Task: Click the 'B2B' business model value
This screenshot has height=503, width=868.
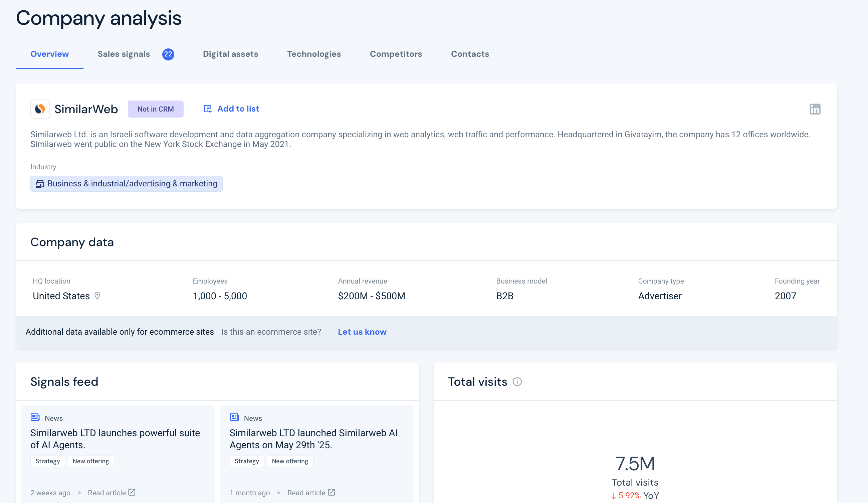Action: [x=505, y=296]
